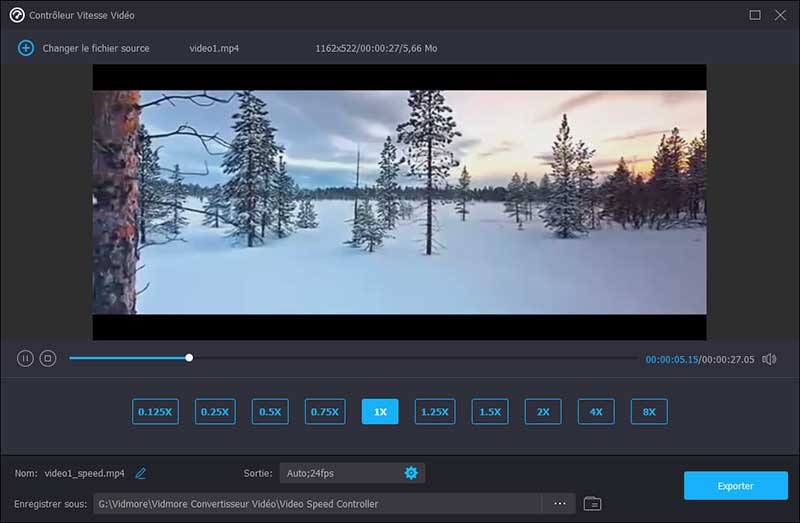800x523 pixels.
Task: Choose the 0.5X speed option
Action: 270,411
